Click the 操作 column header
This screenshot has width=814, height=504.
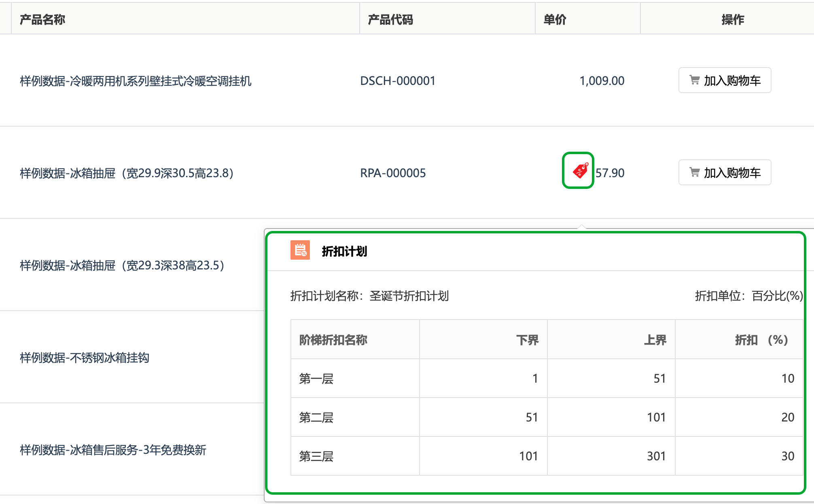[x=733, y=19]
